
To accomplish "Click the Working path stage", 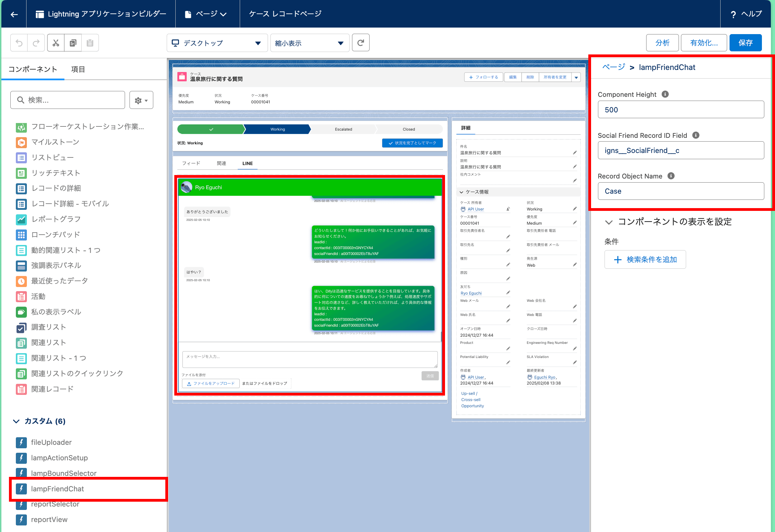I will click(277, 129).
